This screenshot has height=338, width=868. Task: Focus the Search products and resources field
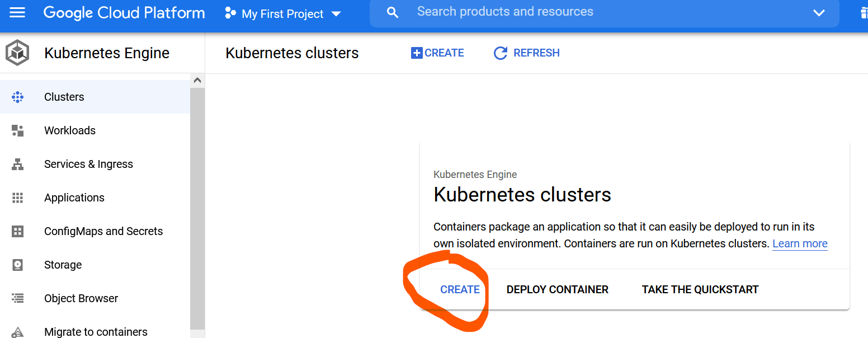pos(605,12)
